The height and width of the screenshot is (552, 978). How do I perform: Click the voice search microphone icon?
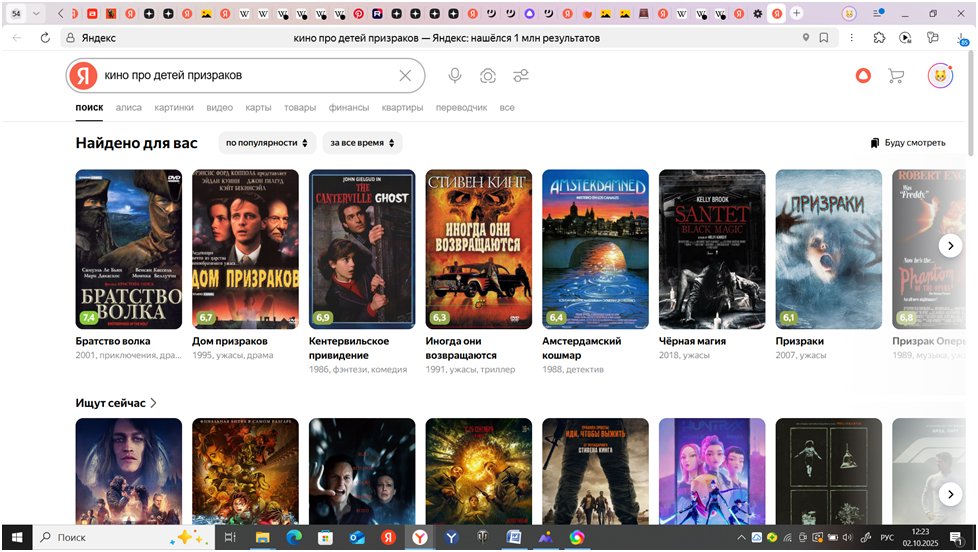click(x=455, y=75)
